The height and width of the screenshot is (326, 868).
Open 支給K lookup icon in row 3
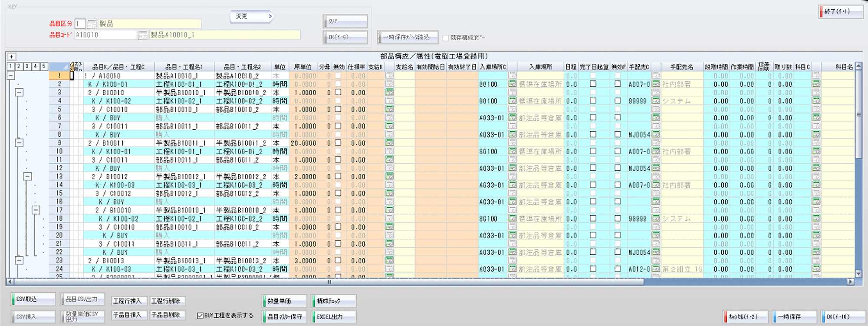(389, 92)
